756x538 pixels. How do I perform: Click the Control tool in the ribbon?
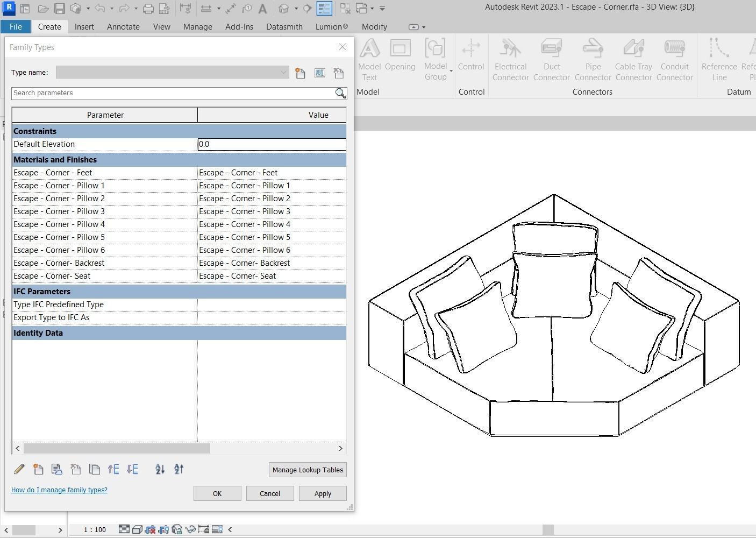click(x=471, y=55)
